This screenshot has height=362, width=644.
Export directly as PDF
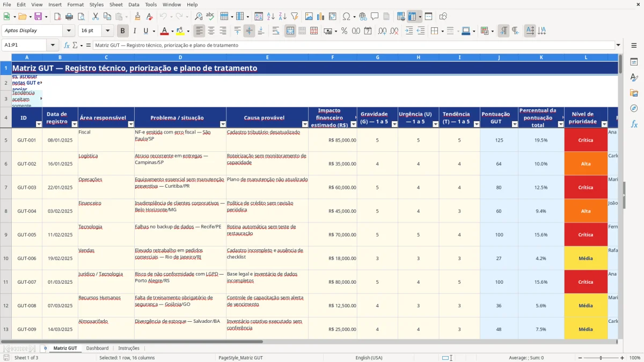point(57,17)
